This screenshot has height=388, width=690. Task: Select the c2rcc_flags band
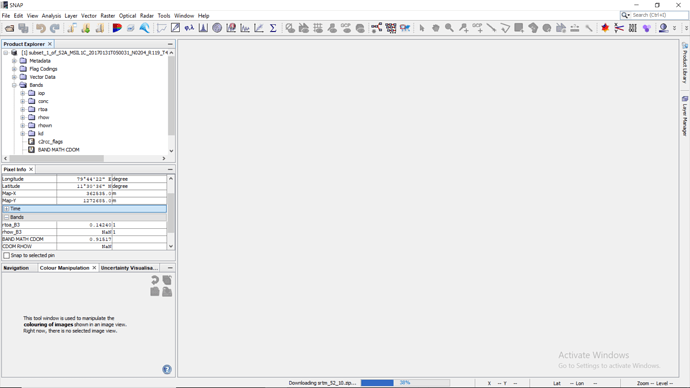point(50,142)
